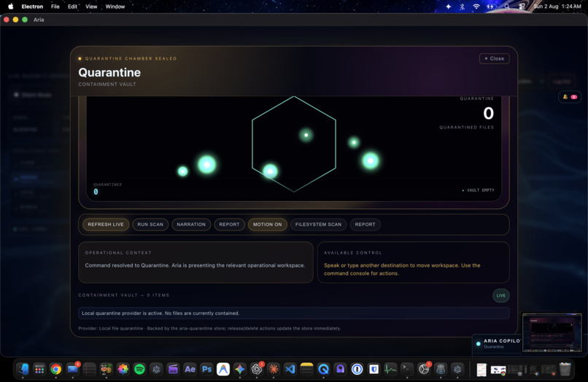
Task: Open 1Password from the dock
Action: (357, 370)
